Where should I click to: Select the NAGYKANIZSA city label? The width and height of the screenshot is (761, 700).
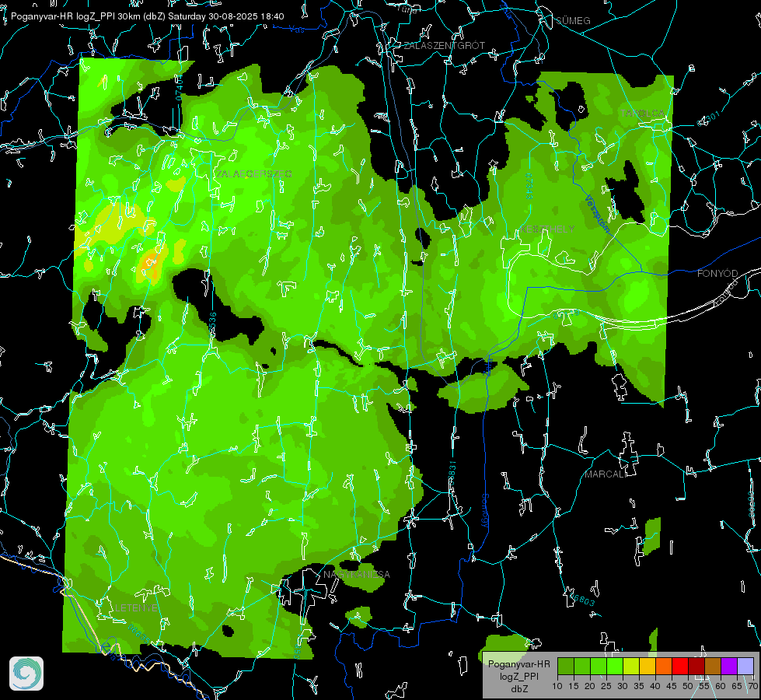(357, 574)
